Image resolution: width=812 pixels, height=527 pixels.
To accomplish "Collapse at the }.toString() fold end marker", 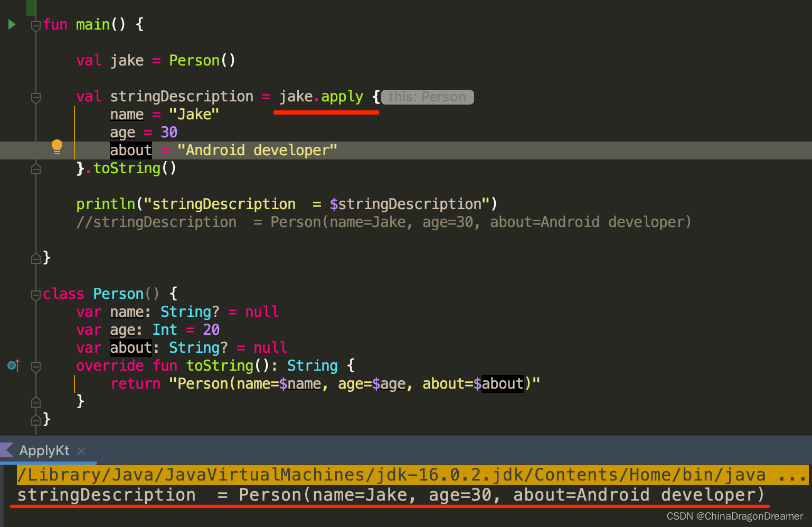I will click(36, 169).
